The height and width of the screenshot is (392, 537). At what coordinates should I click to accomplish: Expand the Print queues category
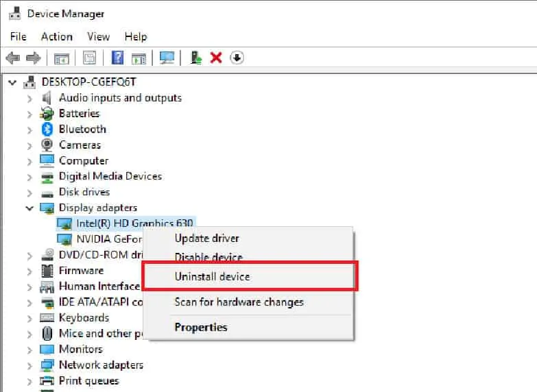pos(29,382)
